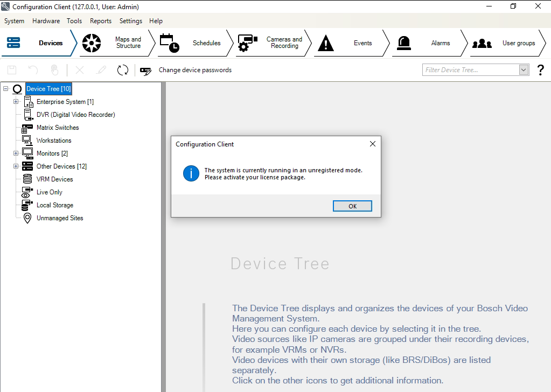
Task: Expand the Enterprise System tree node
Action: click(16, 102)
